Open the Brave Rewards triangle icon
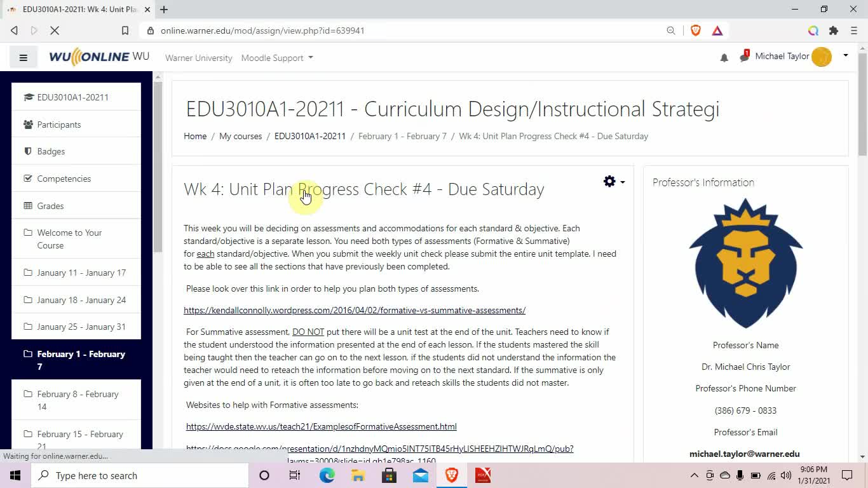Screen dimensions: 868x488 click(717, 30)
